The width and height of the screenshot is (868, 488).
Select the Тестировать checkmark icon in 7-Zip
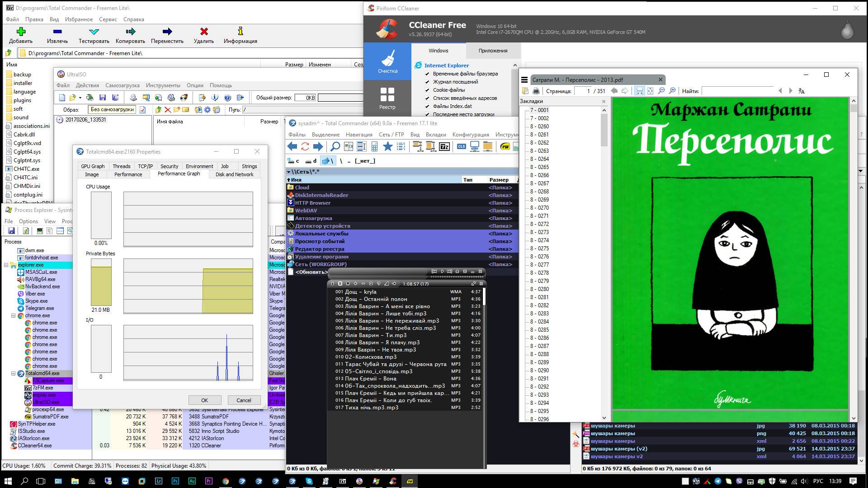point(94,32)
